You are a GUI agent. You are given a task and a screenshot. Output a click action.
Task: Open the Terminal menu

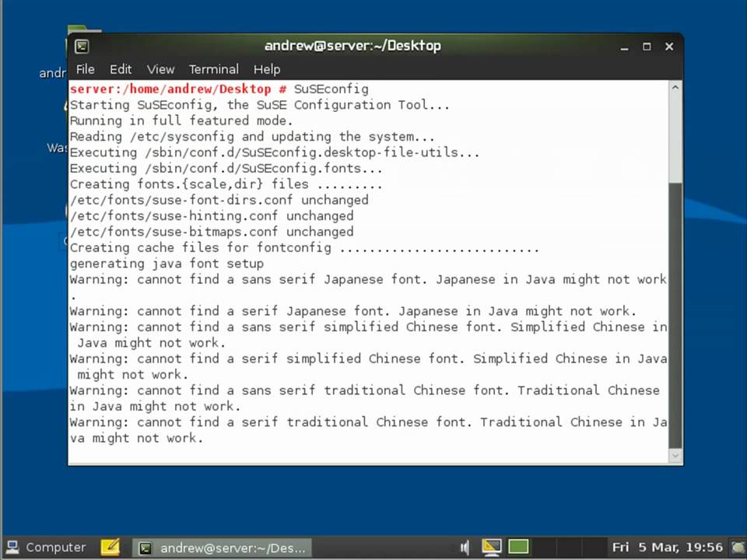tap(214, 69)
